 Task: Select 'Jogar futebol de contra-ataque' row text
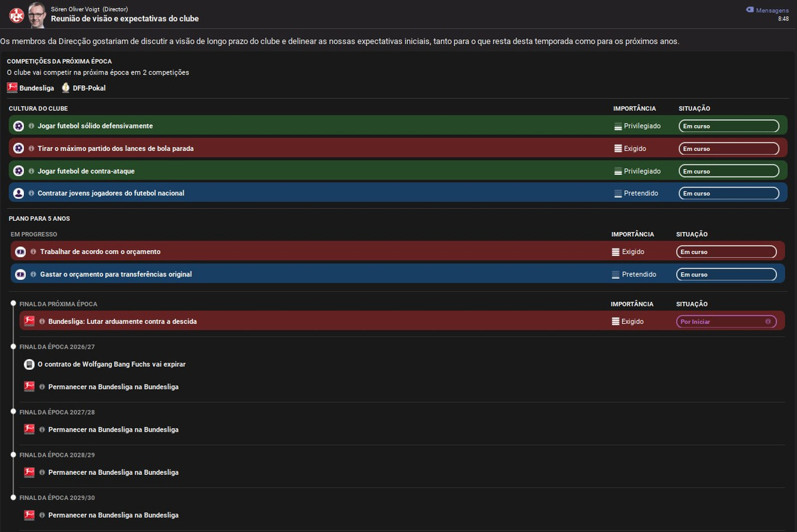[86, 171]
